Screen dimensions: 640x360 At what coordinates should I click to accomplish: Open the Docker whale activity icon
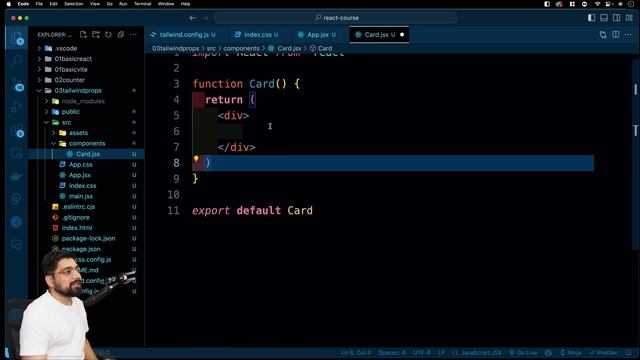tap(17, 176)
